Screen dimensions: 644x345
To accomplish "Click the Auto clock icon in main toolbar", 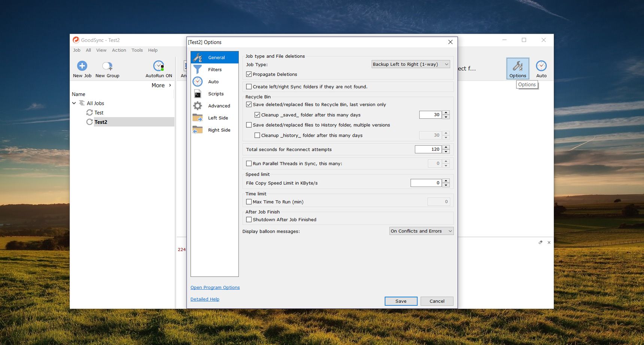I will 541,66.
